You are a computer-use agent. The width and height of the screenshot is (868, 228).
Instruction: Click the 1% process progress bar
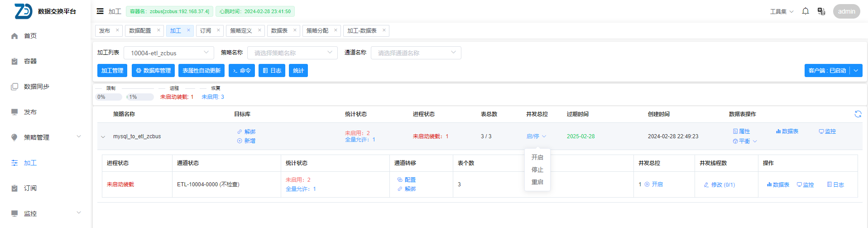pyautogui.click(x=140, y=97)
